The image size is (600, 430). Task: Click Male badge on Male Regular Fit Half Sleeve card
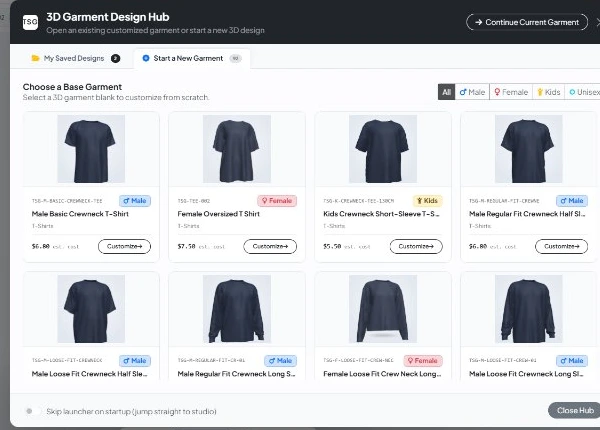point(572,201)
